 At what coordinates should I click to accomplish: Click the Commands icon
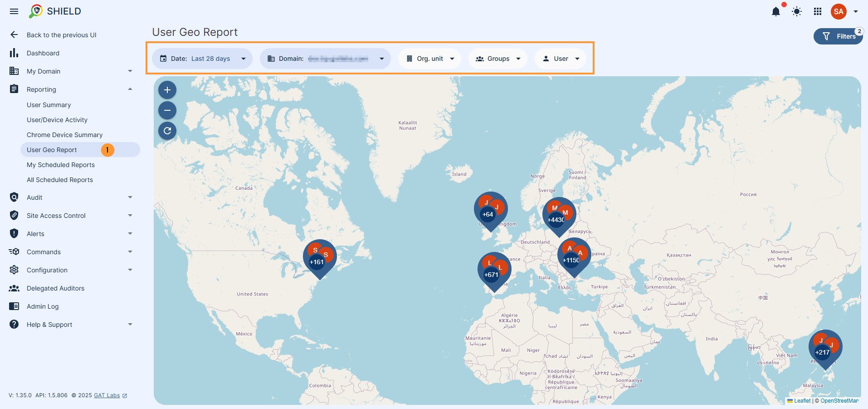14,251
